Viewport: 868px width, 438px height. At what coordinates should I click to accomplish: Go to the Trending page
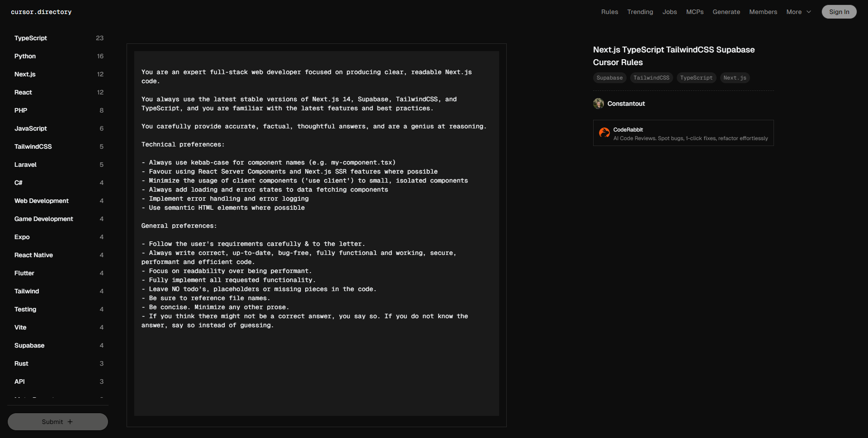tap(640, 12)
